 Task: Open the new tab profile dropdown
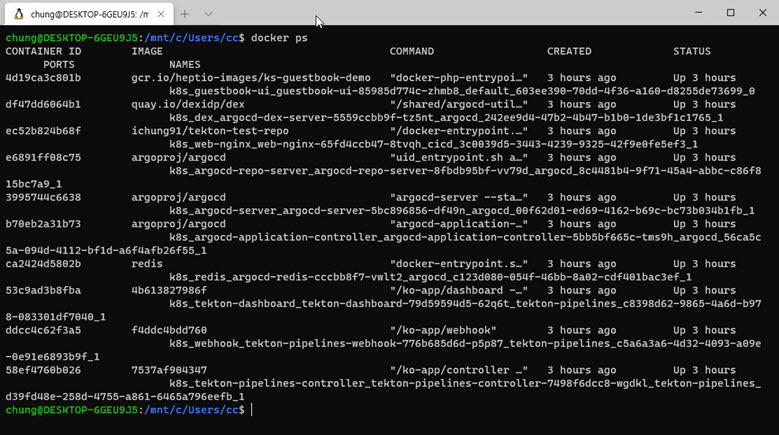click(x=208, y=14)
